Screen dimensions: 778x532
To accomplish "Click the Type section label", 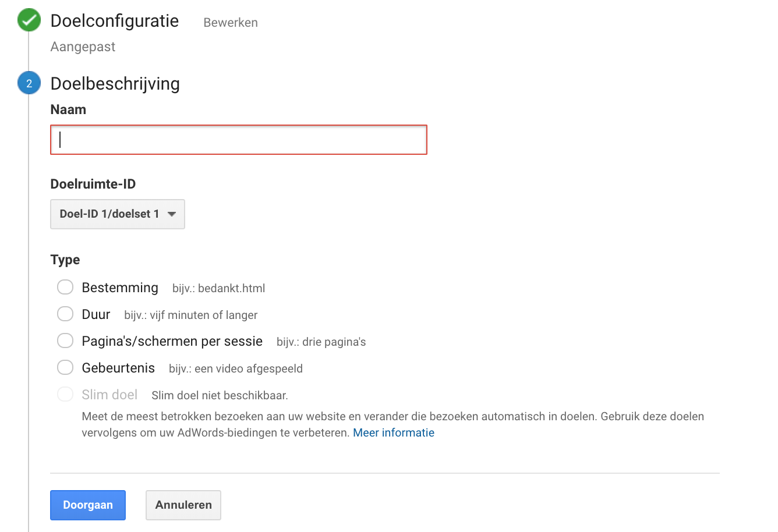I will (x=65, y=260).
